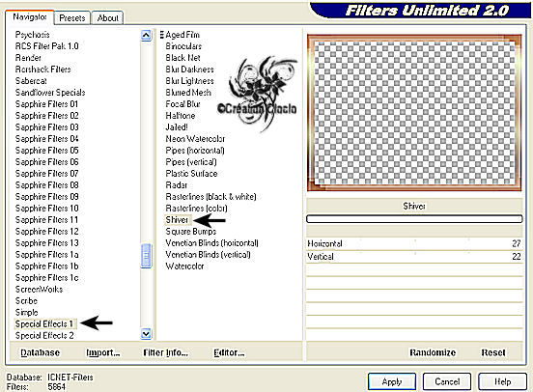Screen dimensions: 533x392
Task: Select Sapphire Filters 1a category
Action: pos(47,255)
